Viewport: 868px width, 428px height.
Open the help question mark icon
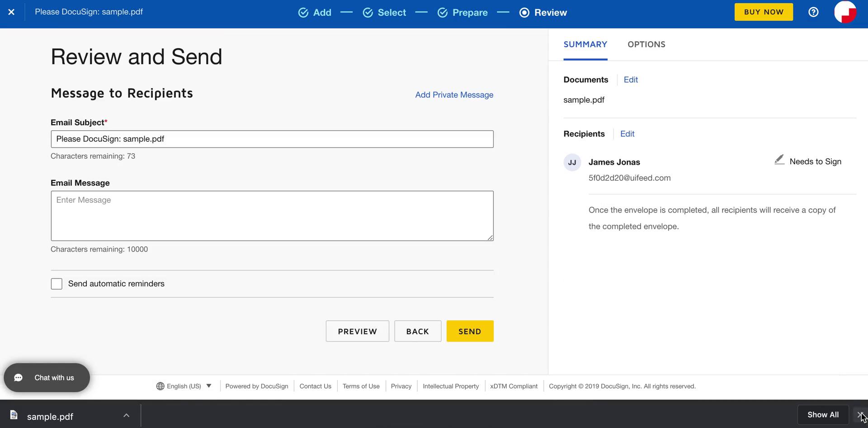[813, 12]
